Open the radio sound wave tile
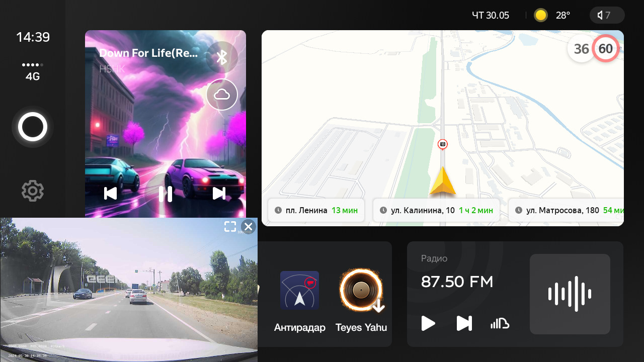 pyautogui.click(x=570, y=294)
